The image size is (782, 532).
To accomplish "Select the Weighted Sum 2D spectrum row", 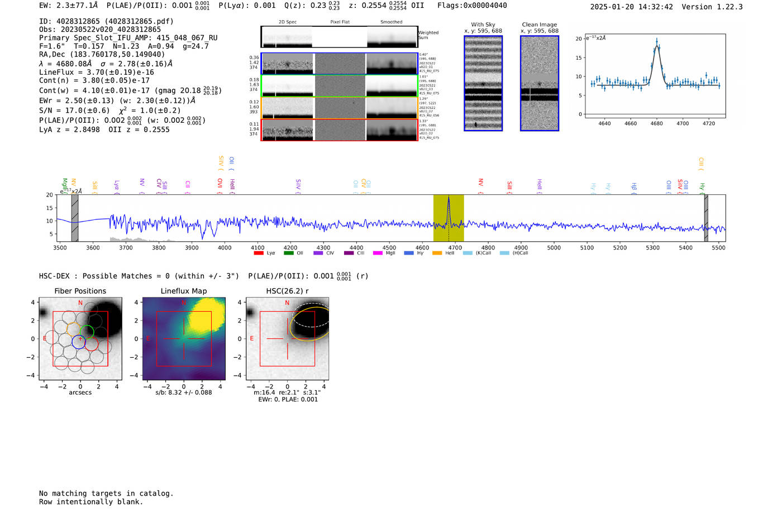I will 339,37.
